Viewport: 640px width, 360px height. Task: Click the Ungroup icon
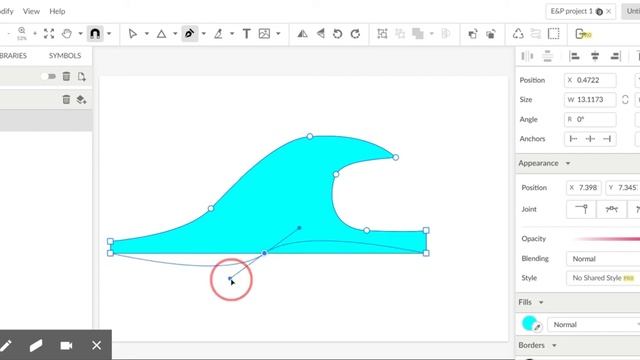[400, 33]
